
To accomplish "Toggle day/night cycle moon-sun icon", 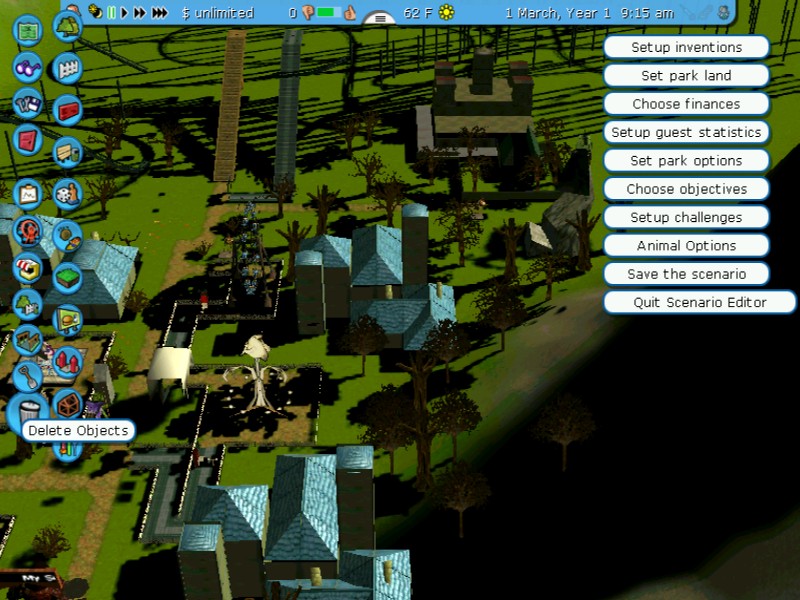I will [96, 13].
